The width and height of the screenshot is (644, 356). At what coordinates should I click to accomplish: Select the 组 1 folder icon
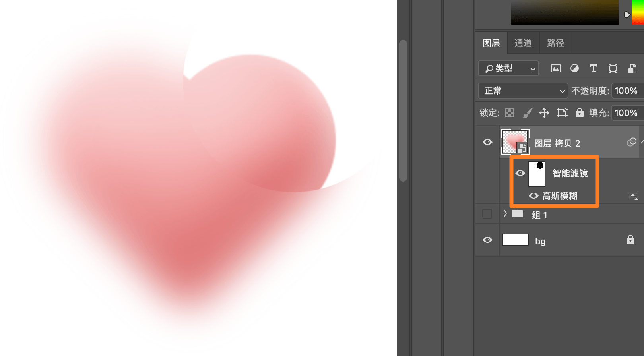(x=517, y=213)
